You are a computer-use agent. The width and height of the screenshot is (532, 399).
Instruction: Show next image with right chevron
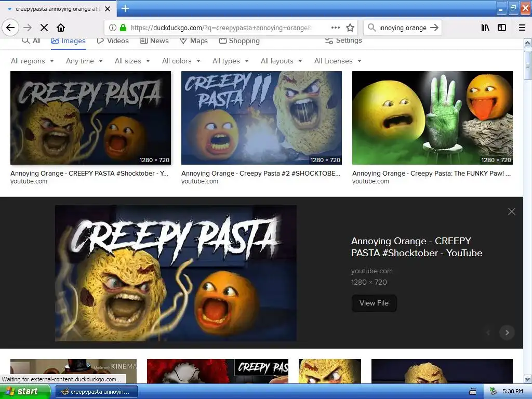click(507, 332)
